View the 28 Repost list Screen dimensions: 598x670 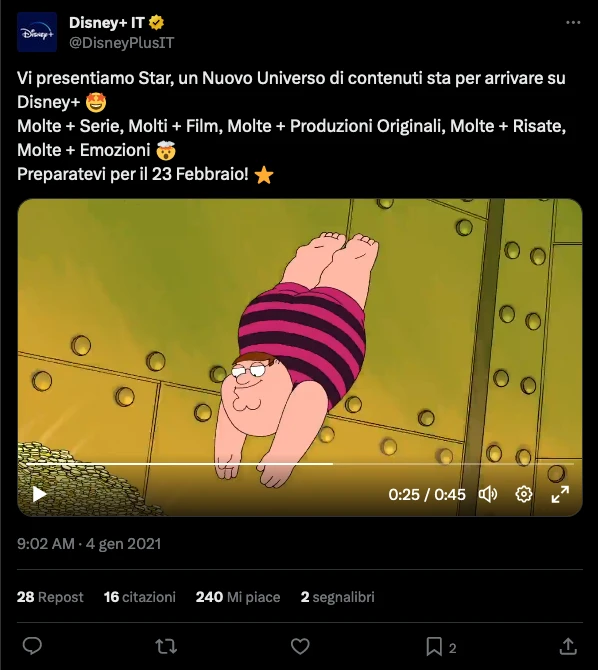pos(50,597)
